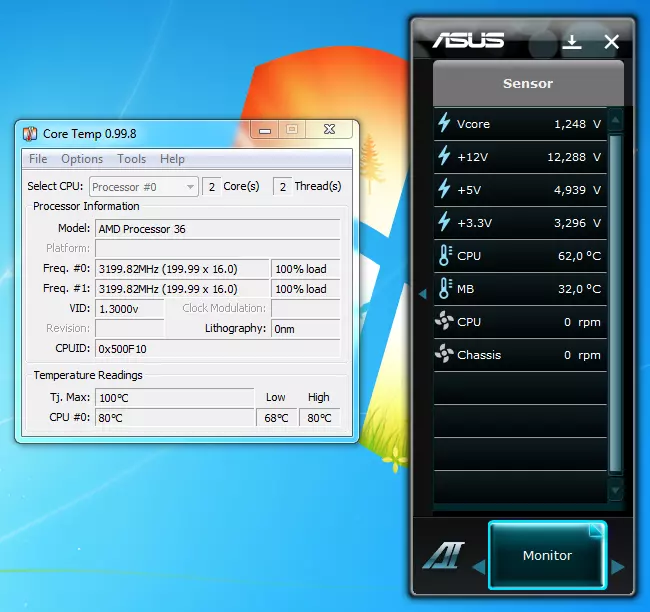Screen dimensions: 650x612
Task: Click the right arrow beside Monitor button
Action: [x=617, y=567]
